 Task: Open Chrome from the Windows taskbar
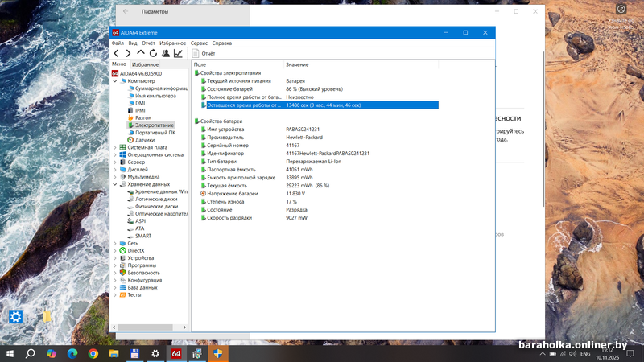click(x=93, y=353)
